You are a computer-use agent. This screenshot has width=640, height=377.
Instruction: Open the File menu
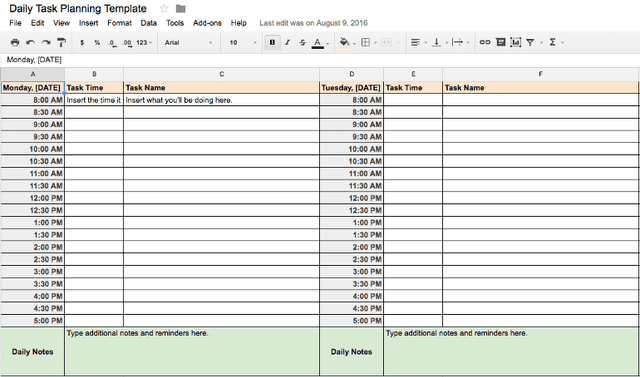point(15,23)
